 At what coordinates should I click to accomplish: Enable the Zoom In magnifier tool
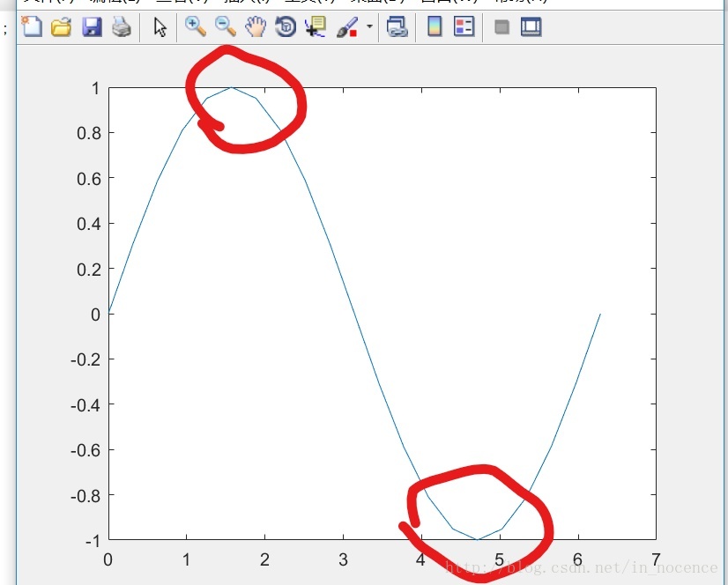tap(195, 27)
